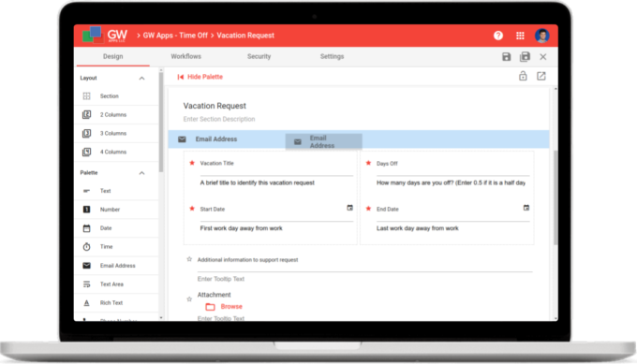The height and width of the screenshot is (364, 637).
Task: Select the Section layout icon
Action: point(86,96)
